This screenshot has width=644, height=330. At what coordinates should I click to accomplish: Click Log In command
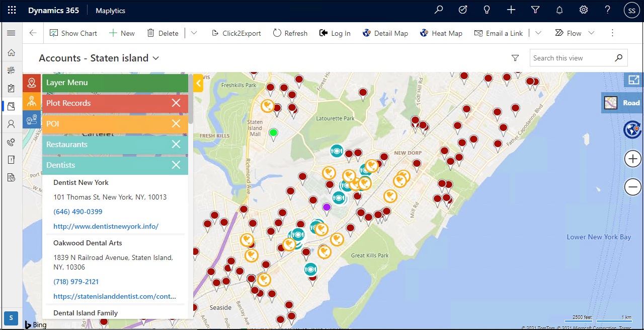click(x=335, y=33)
